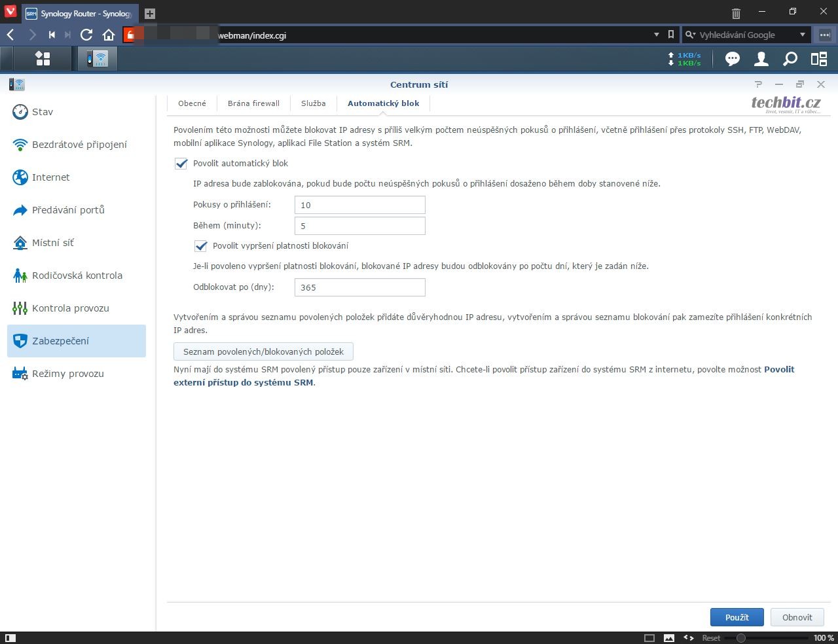The height and width of the screenshot is (644, 838).
Task: Open the notifications speech bubble icon
Action: tap(732, 59)
